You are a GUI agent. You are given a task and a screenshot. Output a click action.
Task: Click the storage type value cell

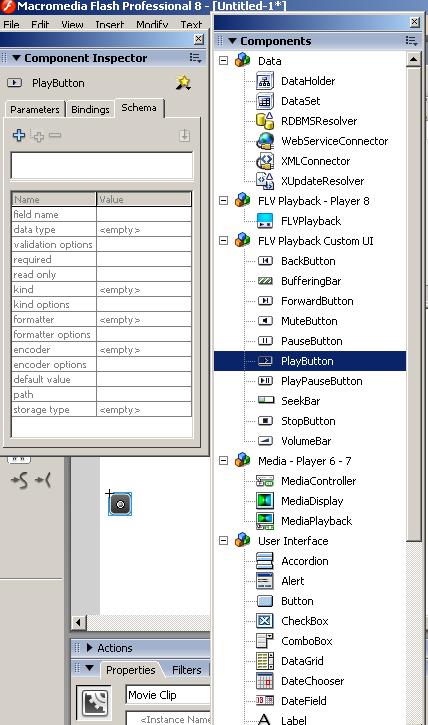point(144,410)
